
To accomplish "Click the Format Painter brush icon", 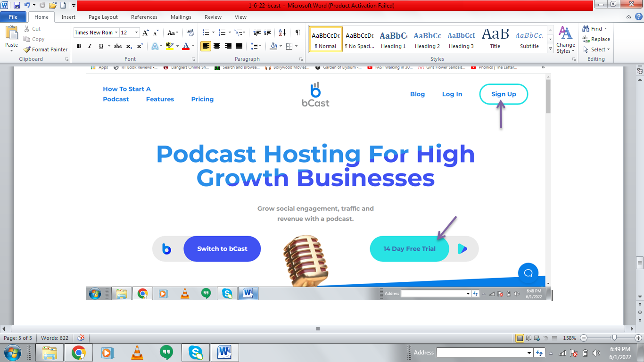I will (27, 49).
